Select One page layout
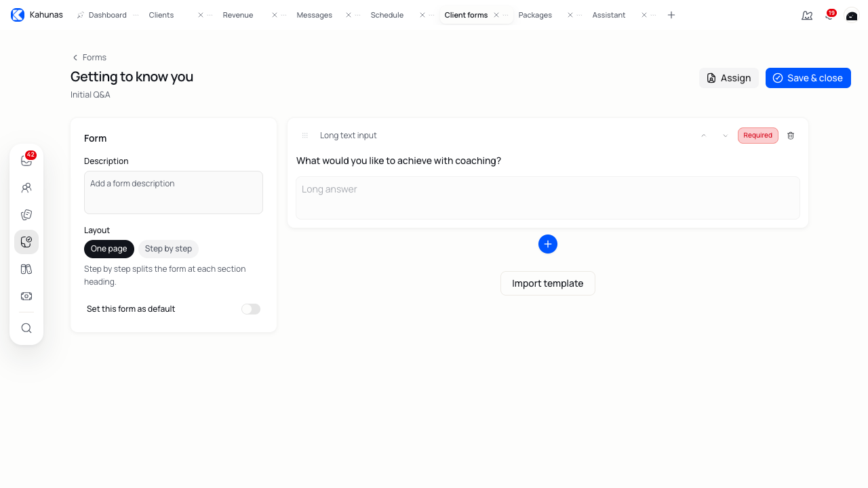 pos(109,249)
